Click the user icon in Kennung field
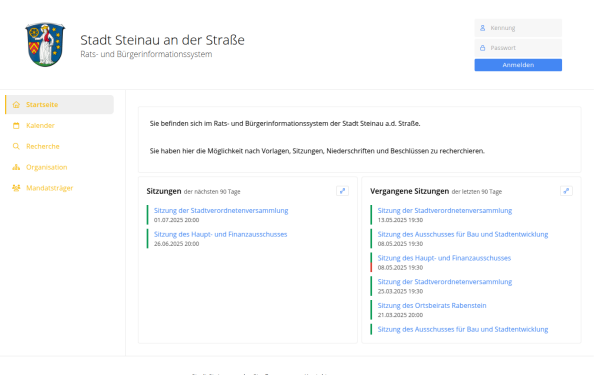 pyautogui.click(x=483, y=28)
